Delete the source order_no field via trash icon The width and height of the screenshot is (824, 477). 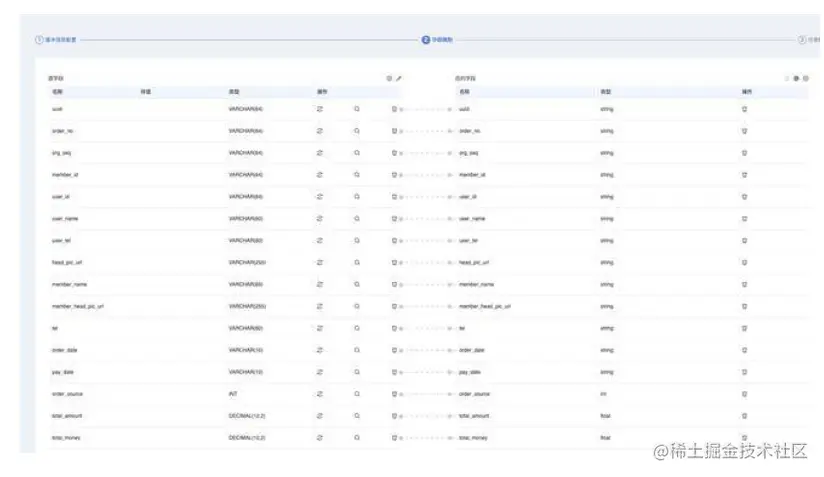click(394, 131)
